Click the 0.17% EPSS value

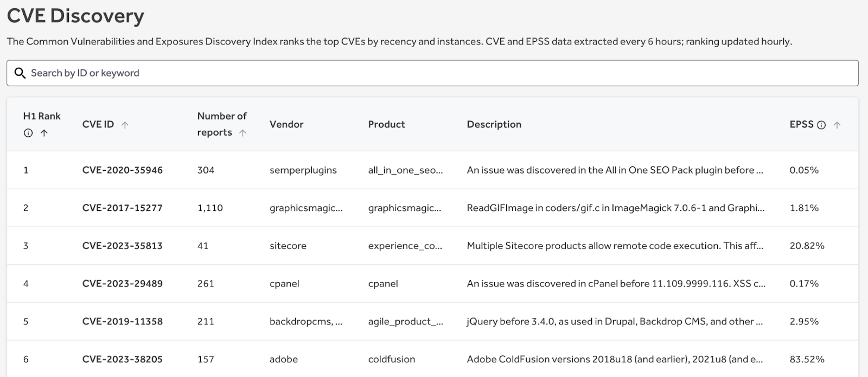pyautogui.click(x=804, y=284)
